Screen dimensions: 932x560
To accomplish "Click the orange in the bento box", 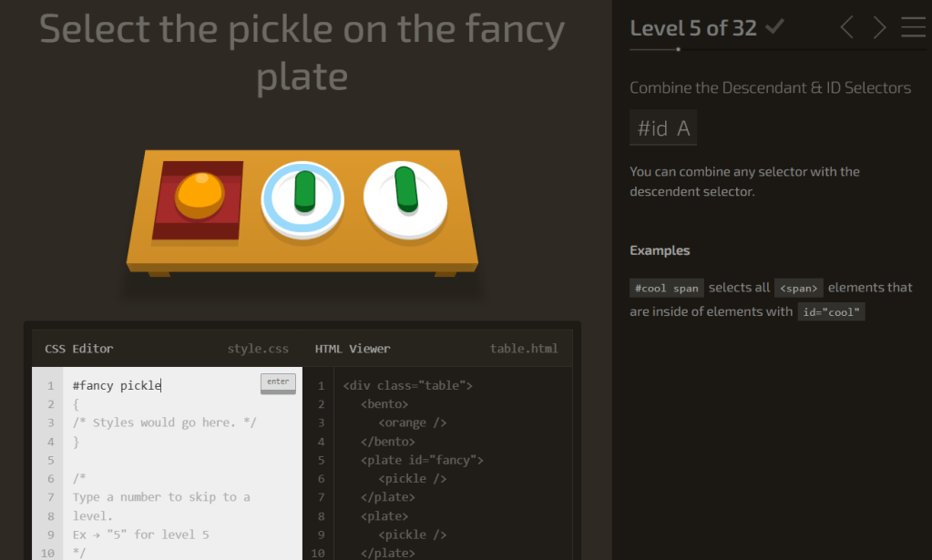I will pyautogui.click(x=200, y=193).
